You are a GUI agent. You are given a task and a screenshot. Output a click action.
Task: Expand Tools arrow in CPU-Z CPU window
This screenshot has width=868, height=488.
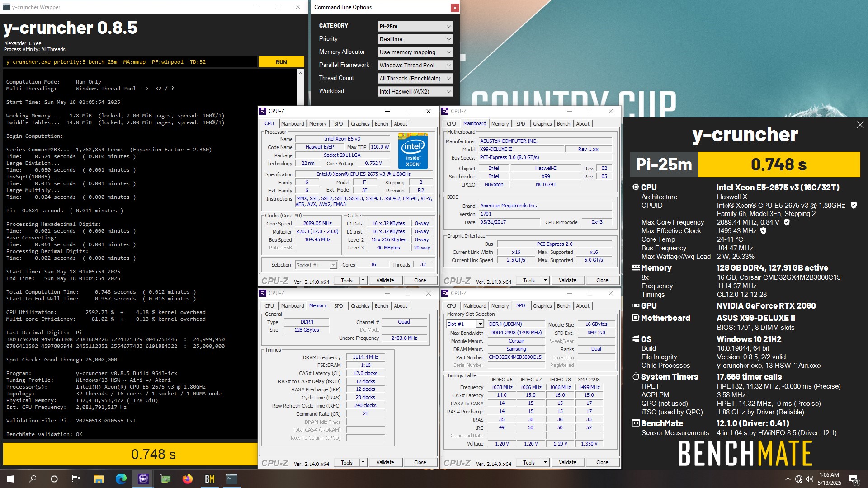363,280
